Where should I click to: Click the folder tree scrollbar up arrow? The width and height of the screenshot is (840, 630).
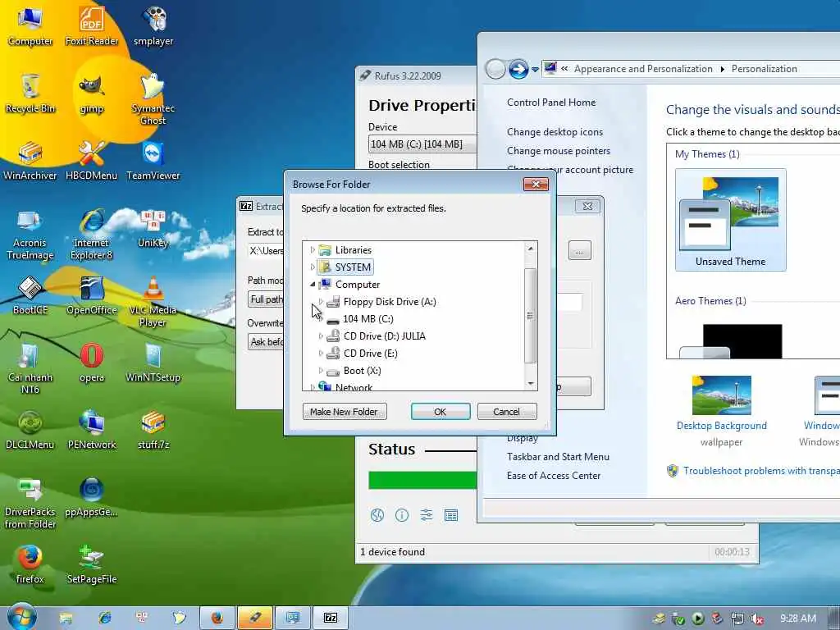point(531,248)
